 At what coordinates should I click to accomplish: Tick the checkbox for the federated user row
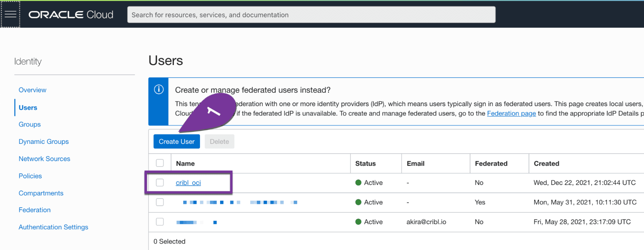pyautogui.click(x=160, y=202)
